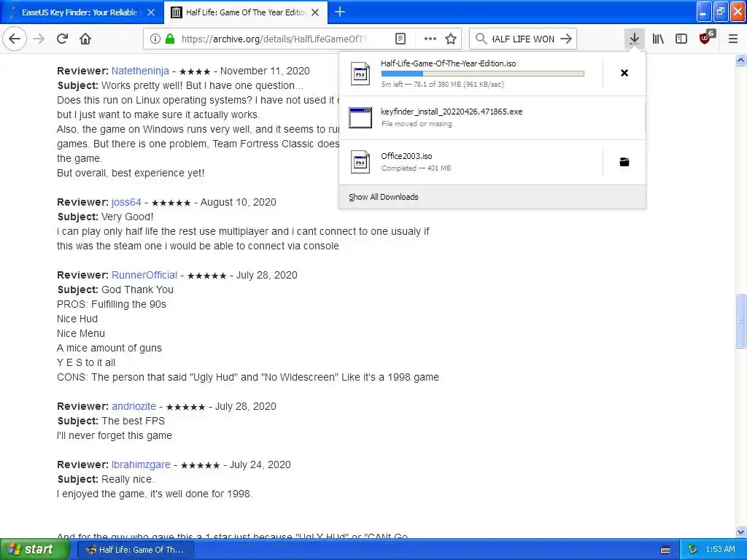Click the safely remove hardware tray icon
Viewport: 747px width, 560px height.
(x=693, y=550)
